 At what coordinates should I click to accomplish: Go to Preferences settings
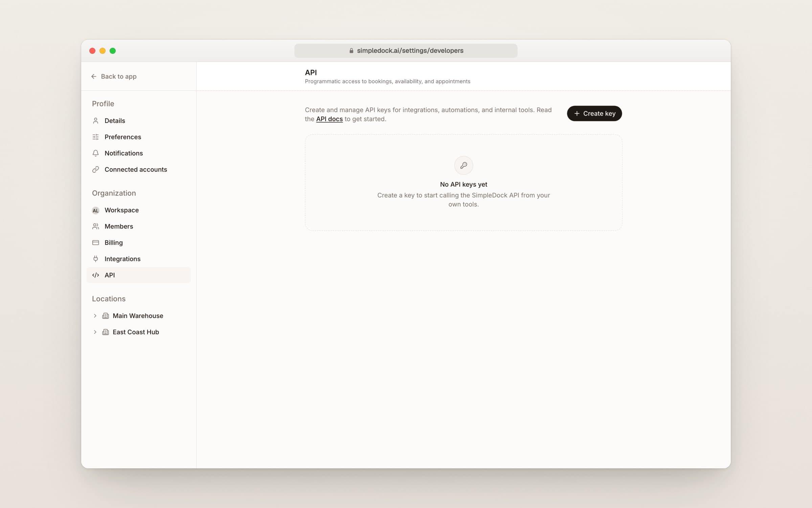pos(139,137)
